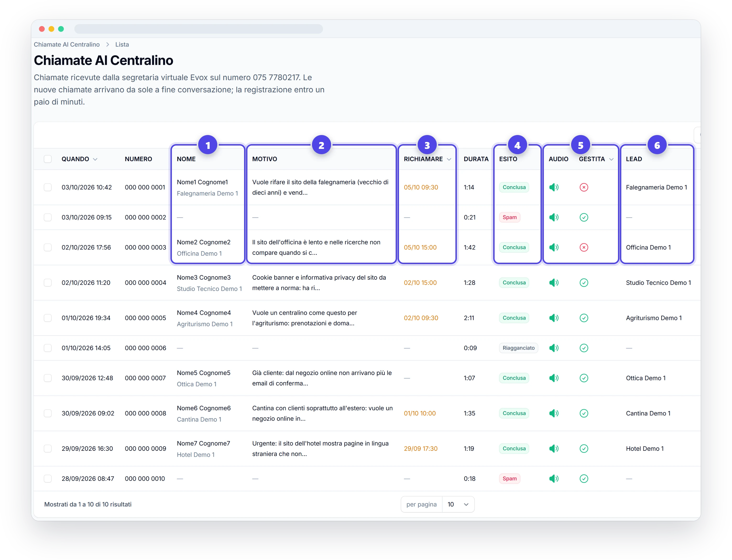Viewport: 732px width, 560px height.
Task: Select row checkbox for 03/10/2026 09:15 call
Action: [x=48, y=217]
